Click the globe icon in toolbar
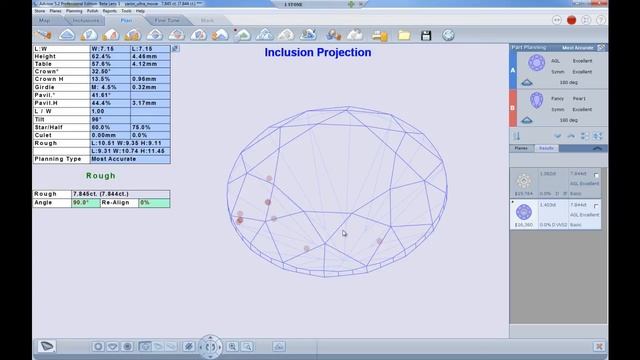The image size is (640, 360). (x=448, y=35)
